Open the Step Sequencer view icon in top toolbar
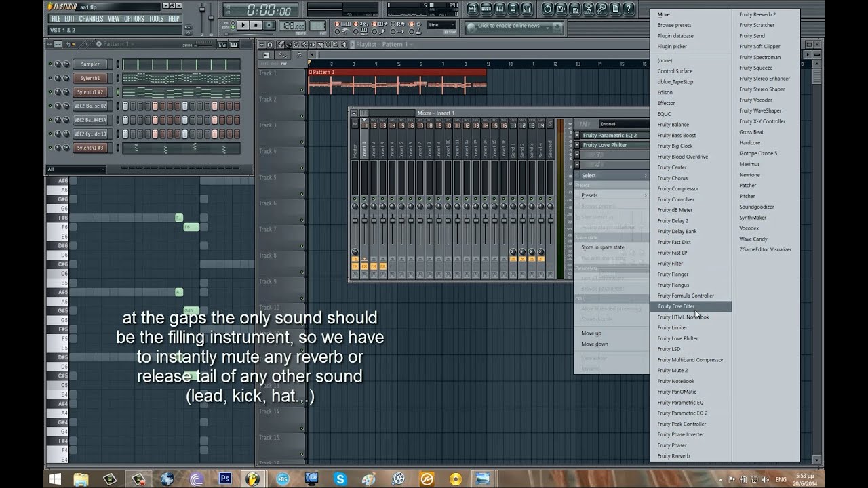The height and width of the screenshot is (488, 868). pyautogui.click(x=486, y=9)
